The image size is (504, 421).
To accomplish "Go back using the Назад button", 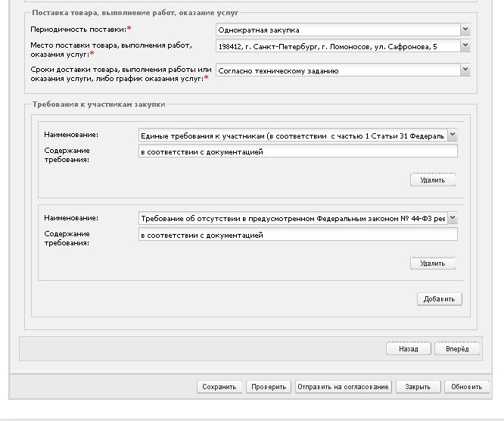I will (x=409, y=348).
